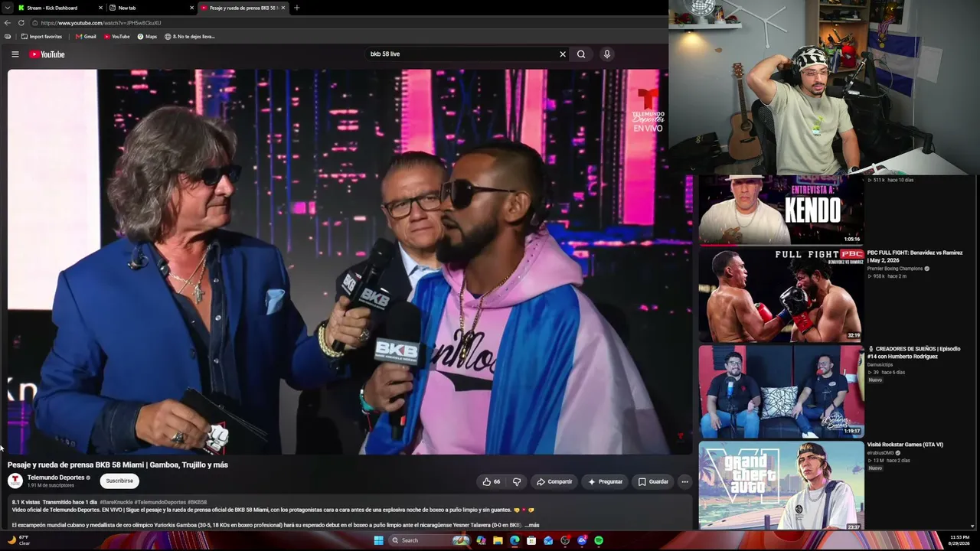The image size is (980, 551).
Task: Run the YouTube search magnifier button
Action: [581, 54]
